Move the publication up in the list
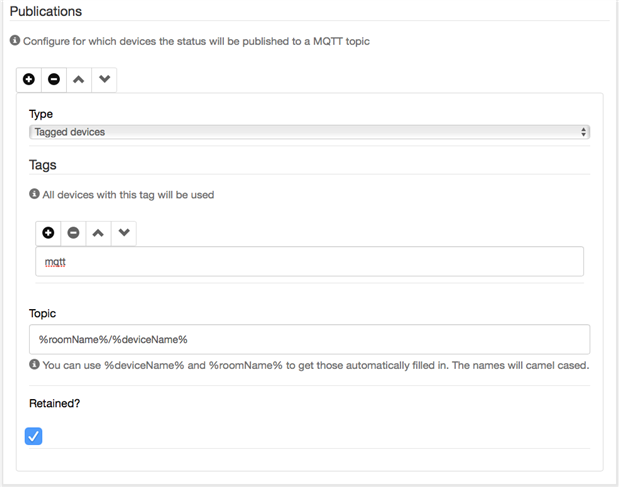The height and width of the screenshot is (487, 619). coord(79,79)
